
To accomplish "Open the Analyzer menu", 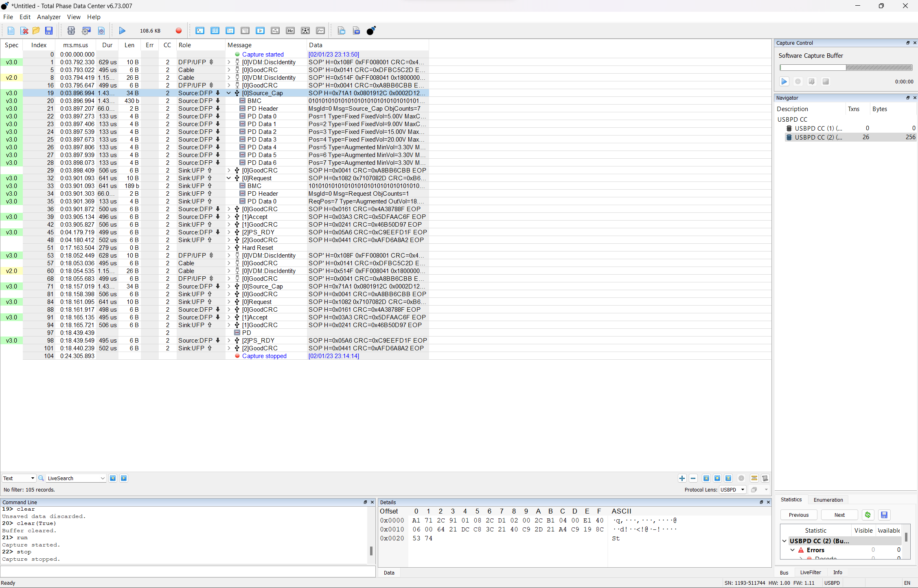I will (x=49, y=17).
